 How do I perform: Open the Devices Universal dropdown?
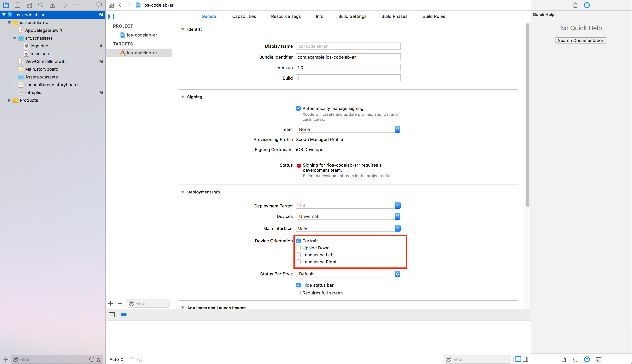coord(348,216)
